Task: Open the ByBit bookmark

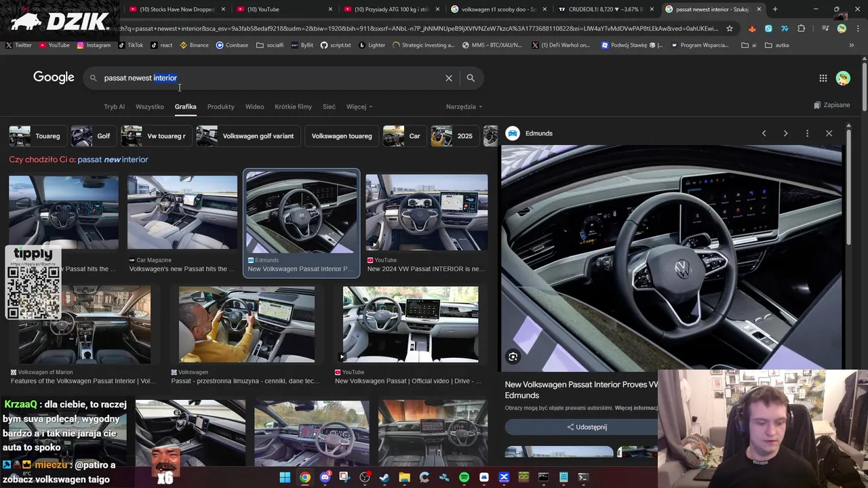Action: [301, 45]
